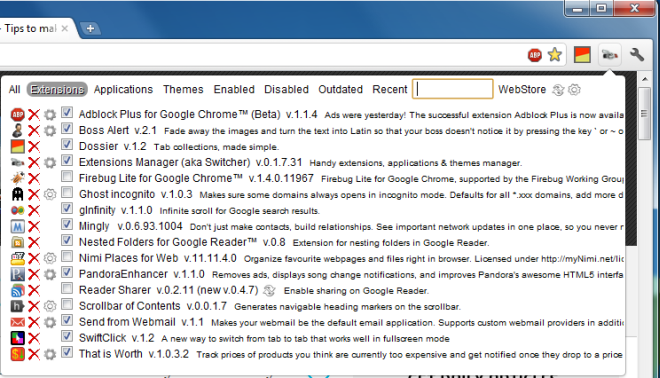Click SwiftClick extension name

point(102,338)
